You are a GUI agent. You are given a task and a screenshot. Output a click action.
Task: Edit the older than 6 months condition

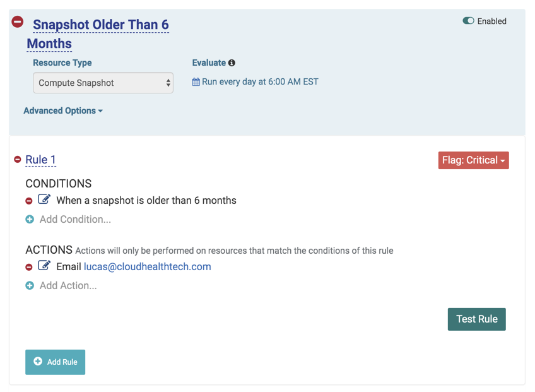(x=44, y=199)
